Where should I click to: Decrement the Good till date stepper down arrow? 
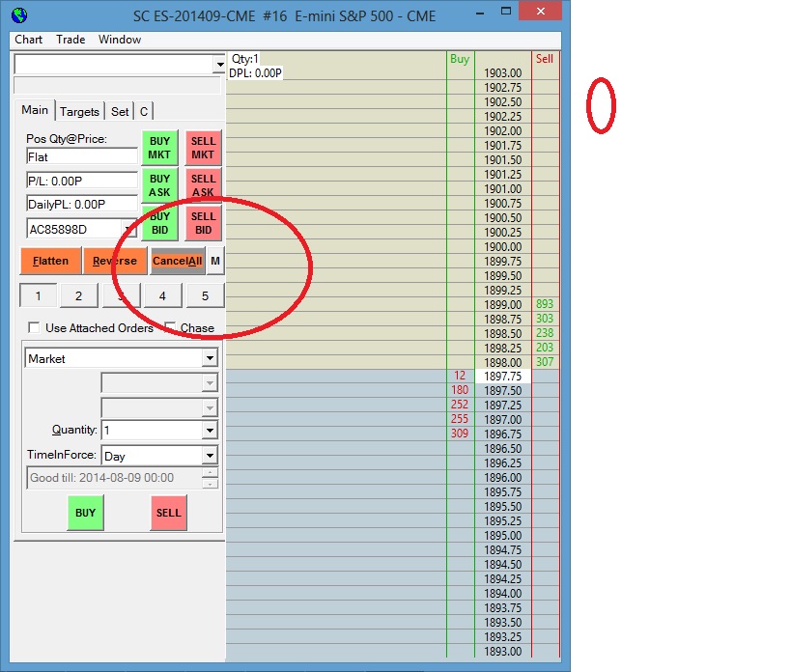(210, 484)
